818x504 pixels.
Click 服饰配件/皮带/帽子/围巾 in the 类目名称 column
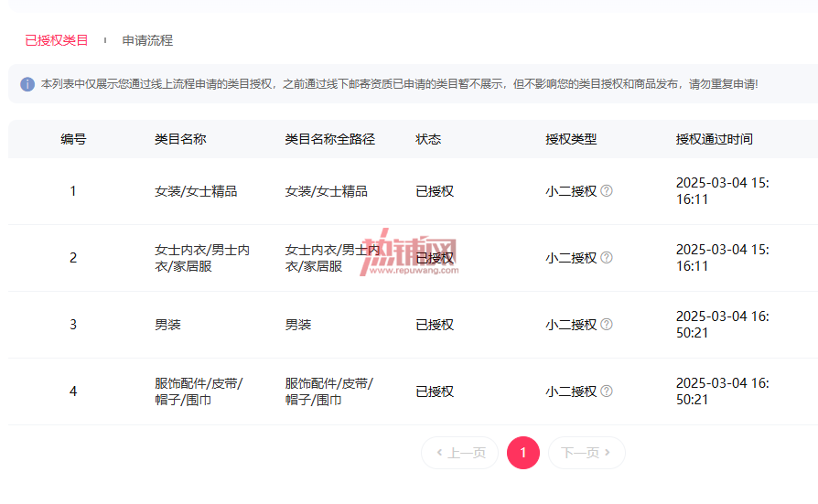199,391
